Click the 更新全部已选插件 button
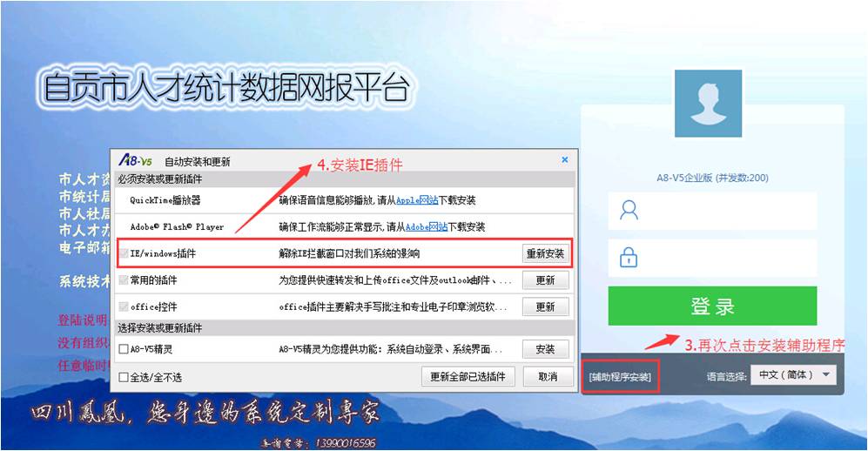 468,377
